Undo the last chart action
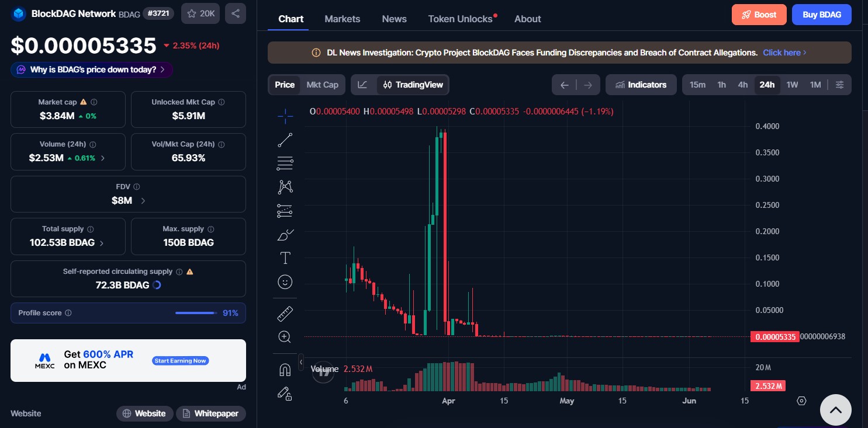 tap(564, 85)
